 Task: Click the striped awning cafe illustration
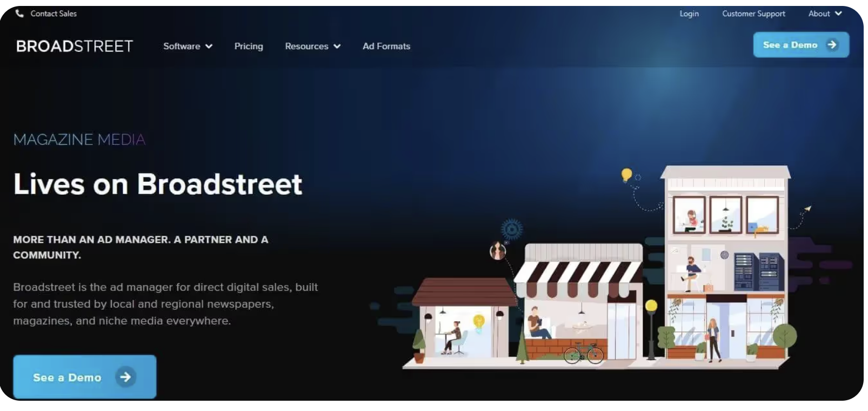point(579,303)
